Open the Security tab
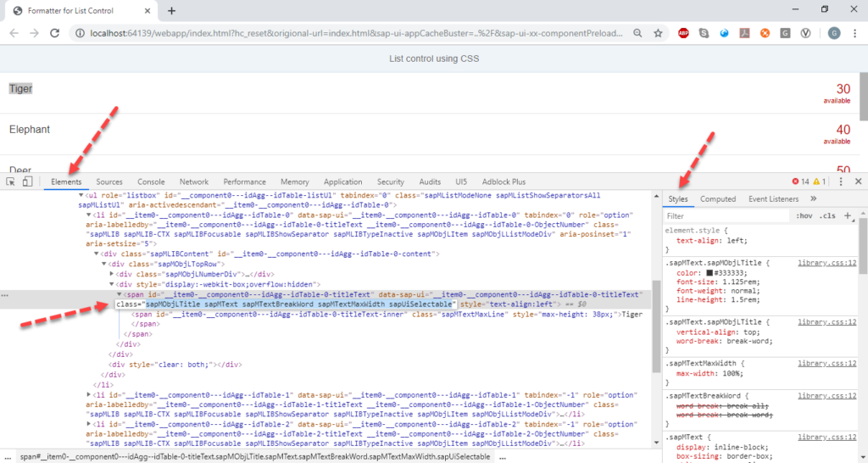 click(390, 181)
